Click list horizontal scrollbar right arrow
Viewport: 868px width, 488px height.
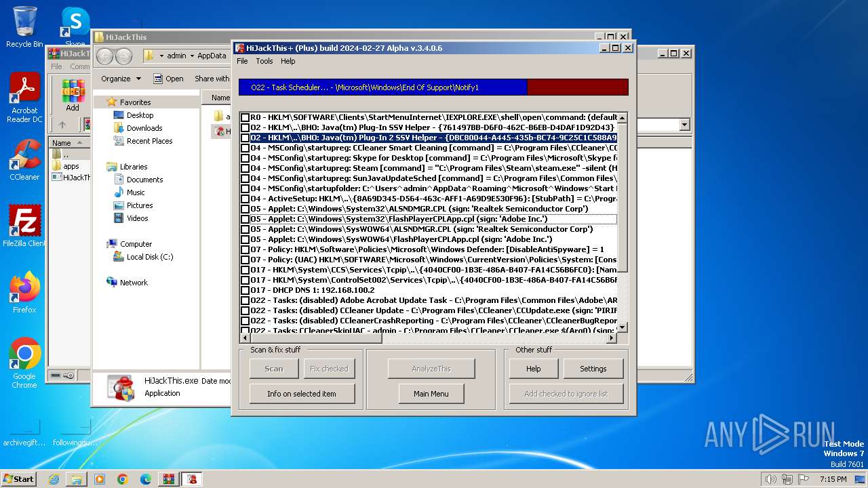tap(612, 338)
